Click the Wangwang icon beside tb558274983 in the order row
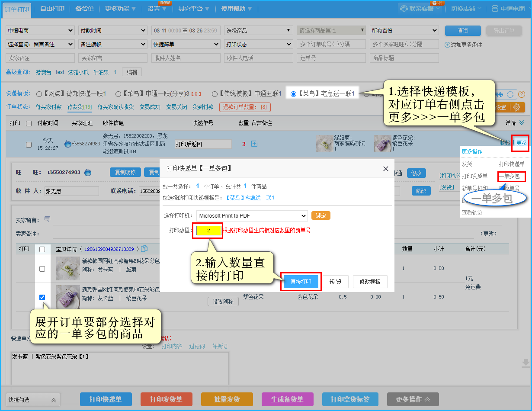This screenshot has height=411, width=532. point(67,144)
